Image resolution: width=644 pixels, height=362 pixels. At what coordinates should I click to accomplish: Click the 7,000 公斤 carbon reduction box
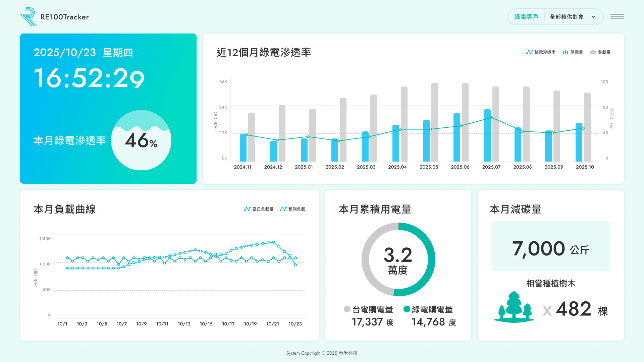coord(550,246)
